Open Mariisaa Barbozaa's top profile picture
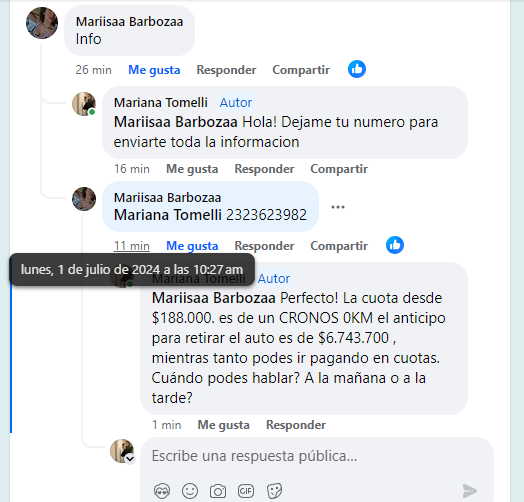 pos(42,23)
